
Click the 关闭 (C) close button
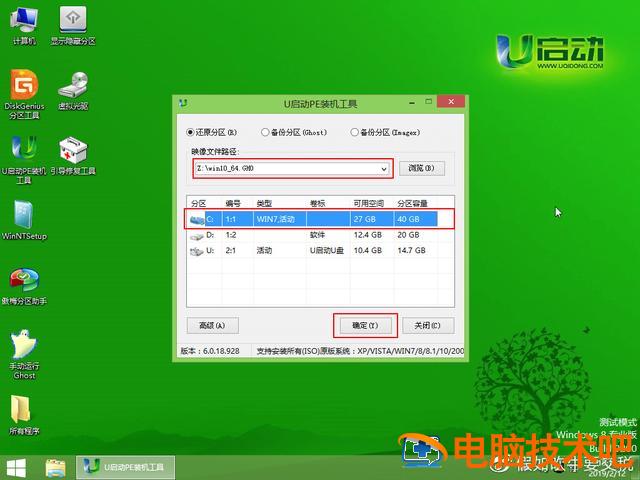(x=428, y=325)
